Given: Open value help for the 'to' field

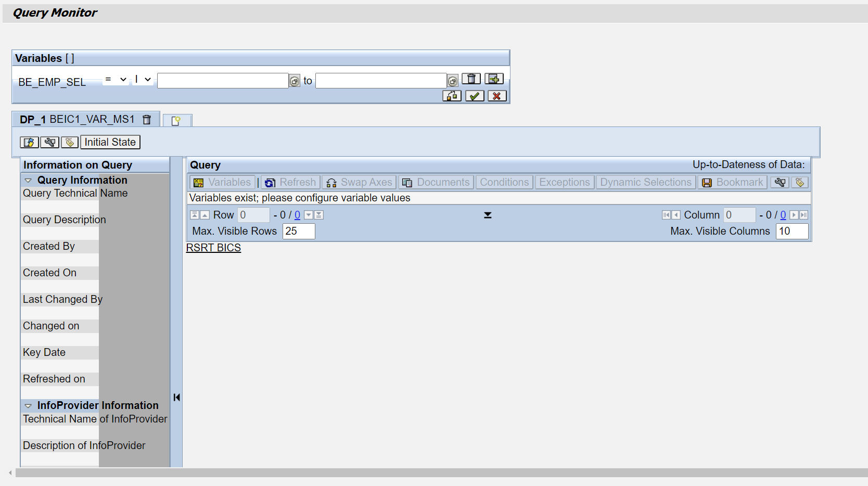Looking at the screenshot, I should [x=453, y=81].
